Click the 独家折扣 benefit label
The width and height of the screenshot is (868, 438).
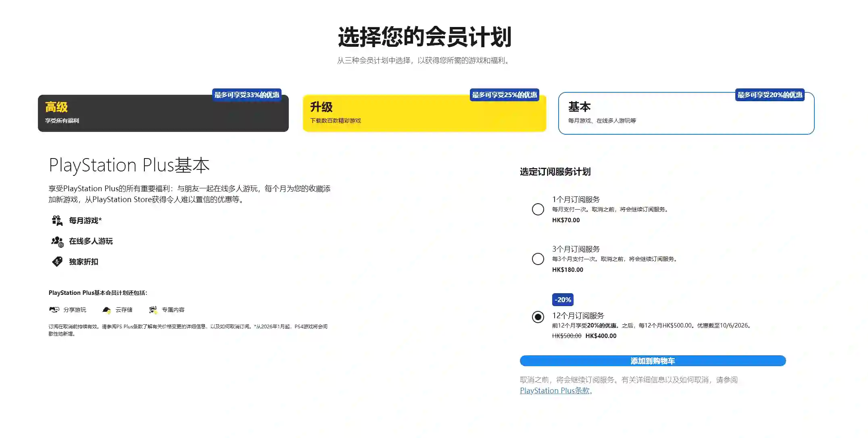pyautogui.click(x=83, y=262)
